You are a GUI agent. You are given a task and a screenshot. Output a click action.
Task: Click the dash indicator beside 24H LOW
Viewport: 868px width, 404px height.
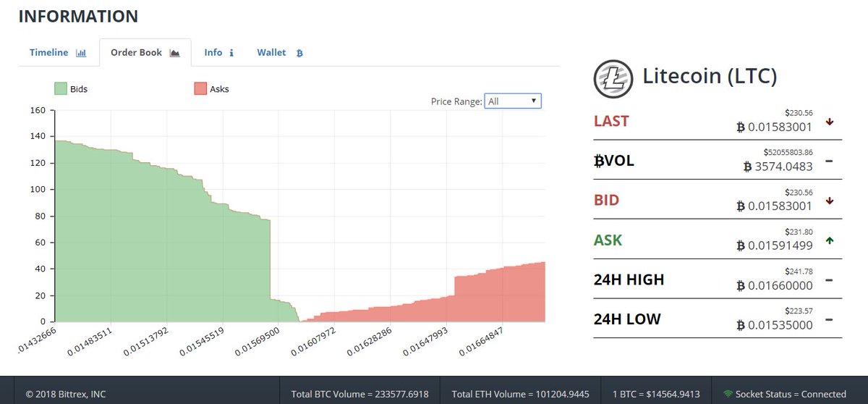830,319
